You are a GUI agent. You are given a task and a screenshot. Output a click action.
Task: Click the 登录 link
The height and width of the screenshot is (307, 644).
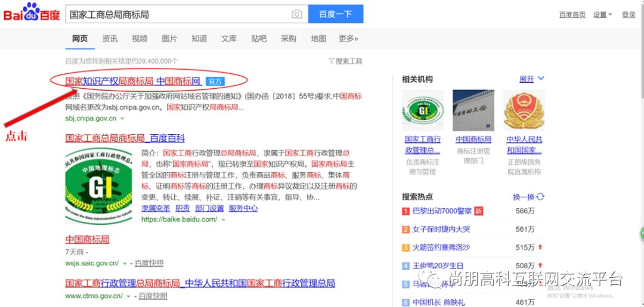(x=628, y=15)
